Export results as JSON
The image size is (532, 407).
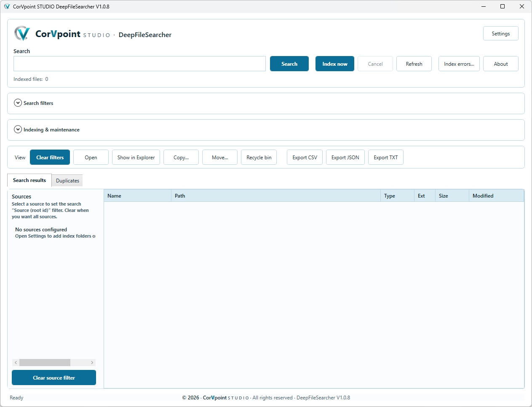345,157
